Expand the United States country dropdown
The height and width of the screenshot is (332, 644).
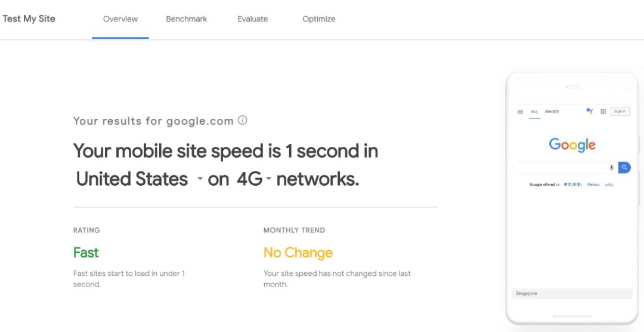tap(200, 179)
